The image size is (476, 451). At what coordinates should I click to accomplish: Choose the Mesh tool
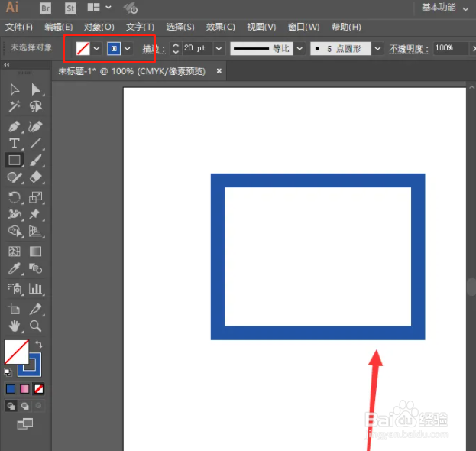[x=15, y=251]
